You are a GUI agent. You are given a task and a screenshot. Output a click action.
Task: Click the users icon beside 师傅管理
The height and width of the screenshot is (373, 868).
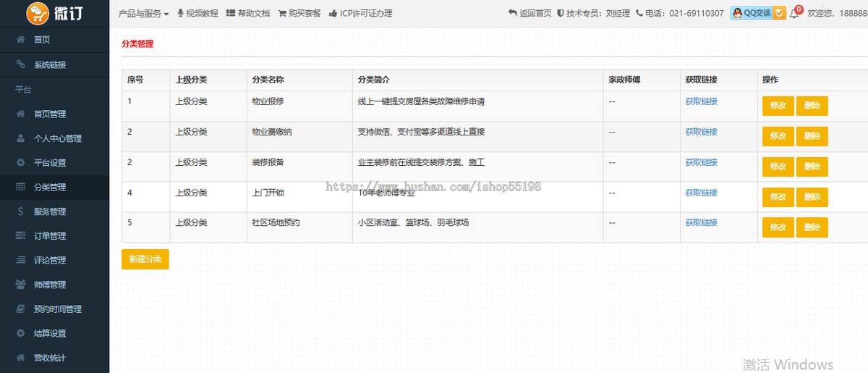[20, 285]
